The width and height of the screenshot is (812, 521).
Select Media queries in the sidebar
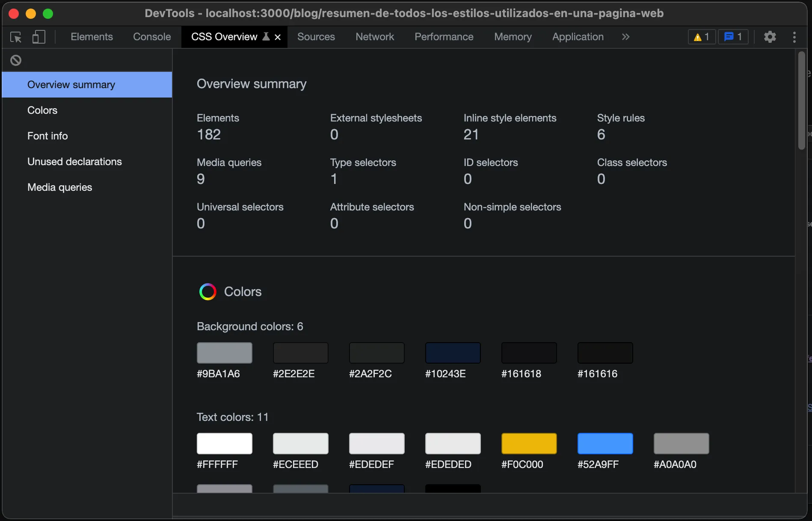point(59,187)
